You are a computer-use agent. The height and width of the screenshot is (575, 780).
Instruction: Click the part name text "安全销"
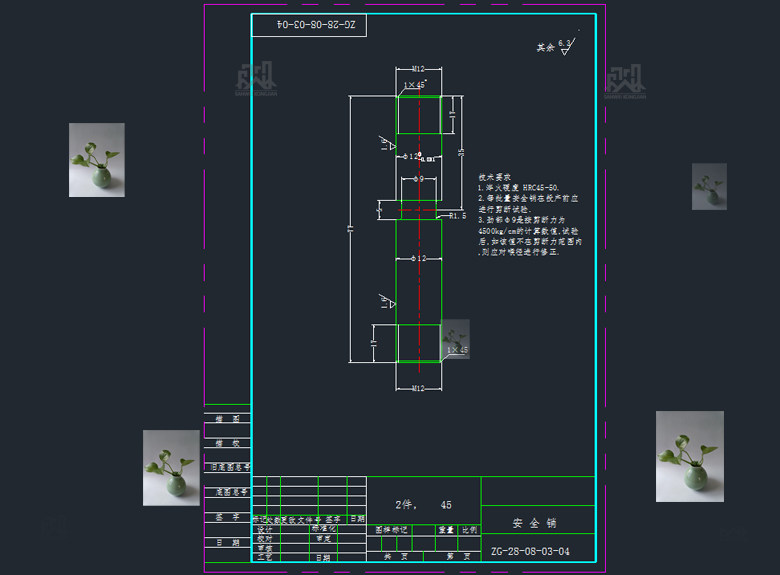(x=534, y=523)
